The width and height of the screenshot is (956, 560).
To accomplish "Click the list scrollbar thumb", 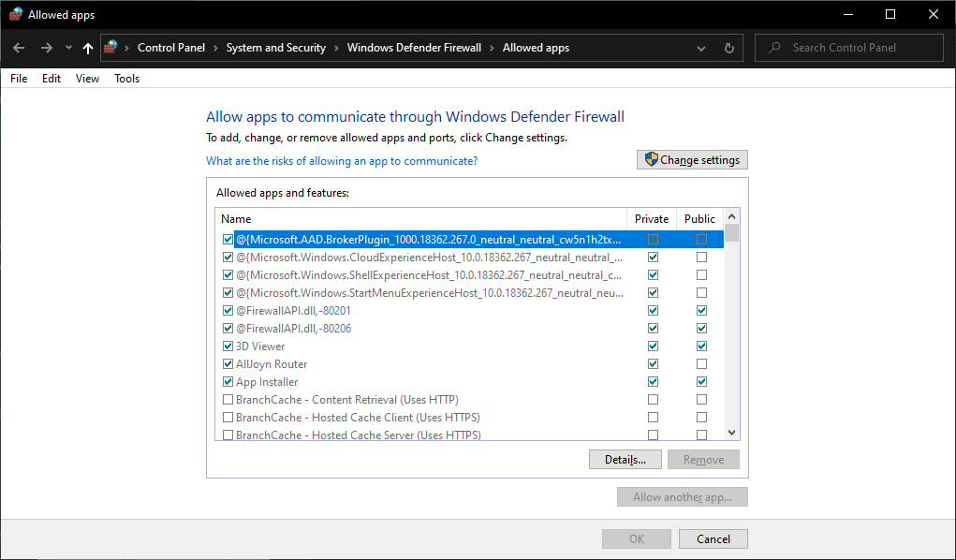I will pyautogui.click(x=731, y=233).
